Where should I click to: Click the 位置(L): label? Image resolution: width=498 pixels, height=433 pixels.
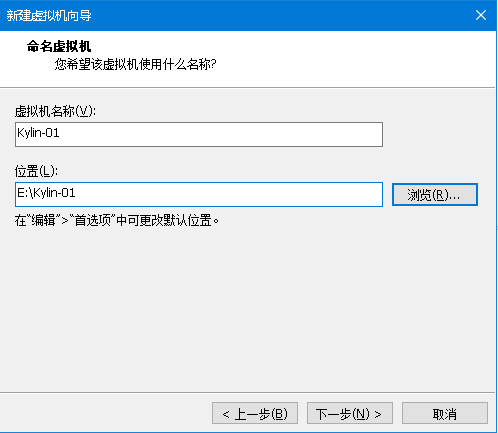coord(36,171)
